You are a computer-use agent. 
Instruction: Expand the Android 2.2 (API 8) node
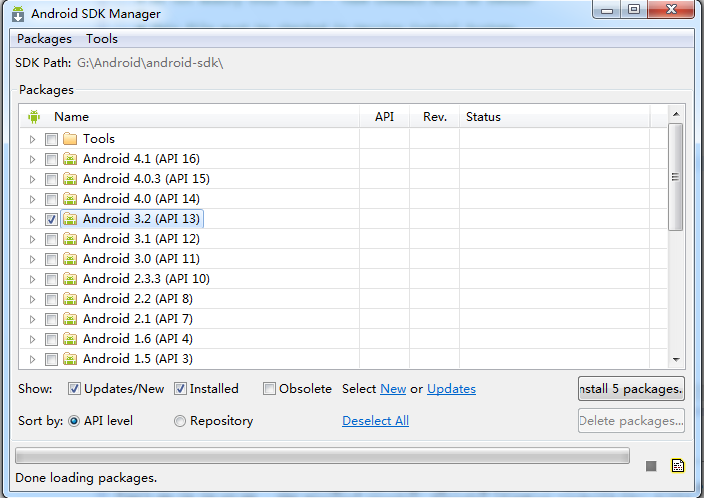[33, 299]
